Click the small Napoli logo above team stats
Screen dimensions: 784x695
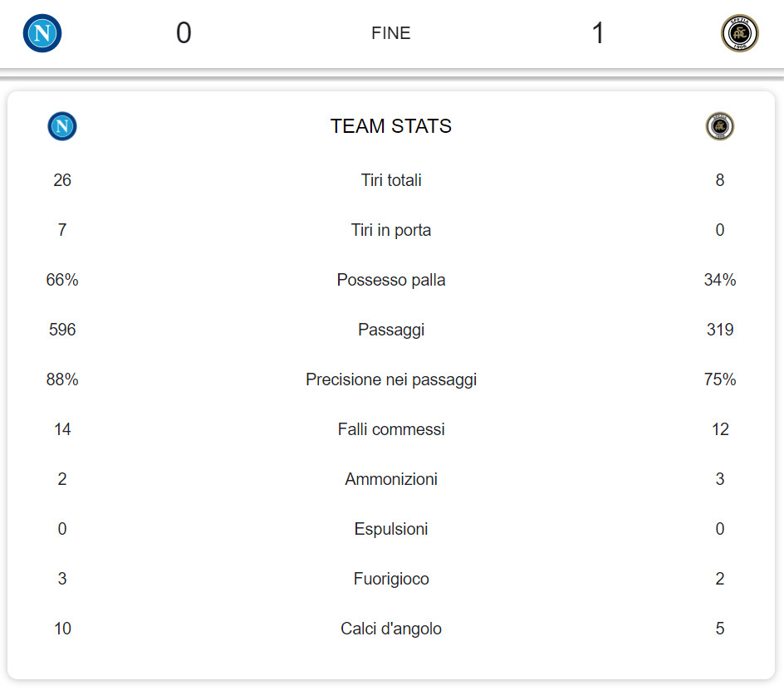coord(62,126)
